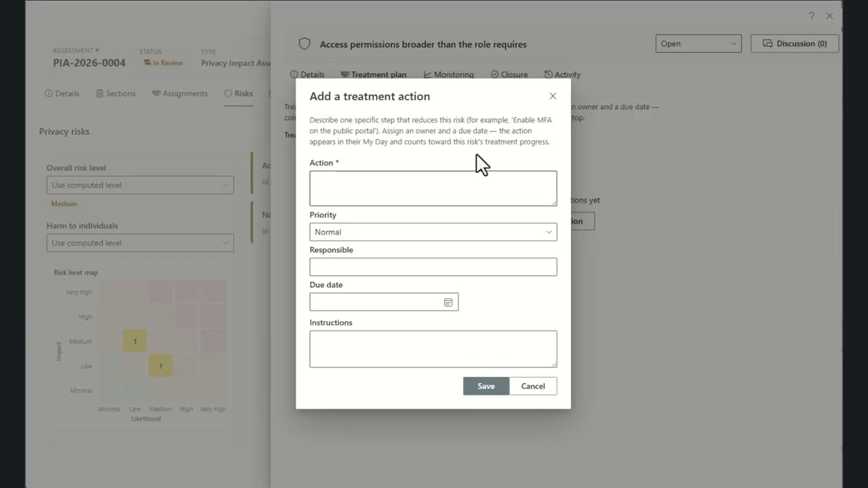Switch to the Closure tab
Screen dimensions: 868x488
[509, 75]
